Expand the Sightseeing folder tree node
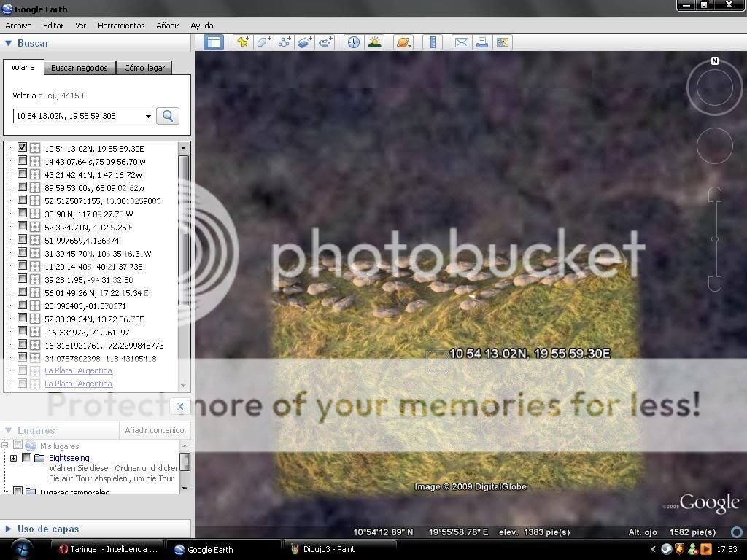Viewport: 747px width, 560px height. (13, 458)
